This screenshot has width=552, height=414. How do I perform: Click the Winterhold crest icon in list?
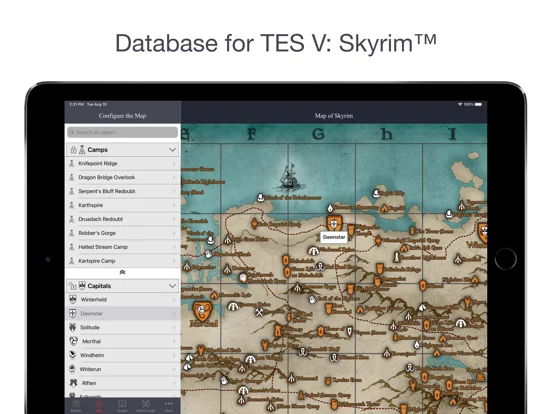(73, 300)
